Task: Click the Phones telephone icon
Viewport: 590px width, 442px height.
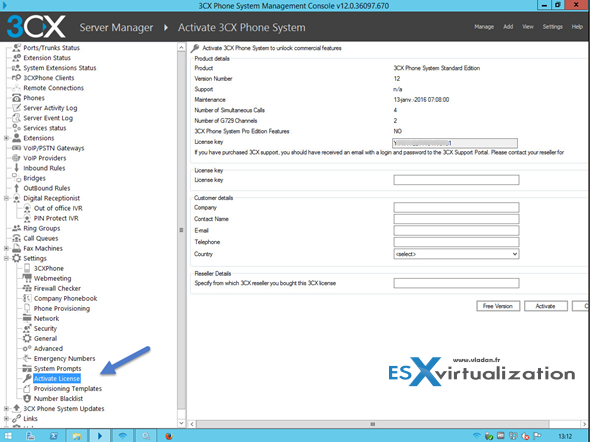Action: [x=16, y=98]
